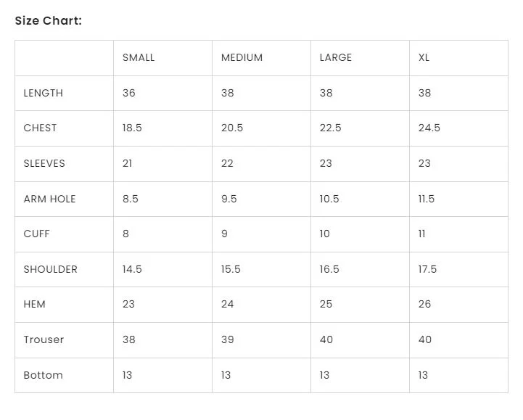Select the MEDIUM column header
This screenshot has height=420, width=523.
point(242,57)
